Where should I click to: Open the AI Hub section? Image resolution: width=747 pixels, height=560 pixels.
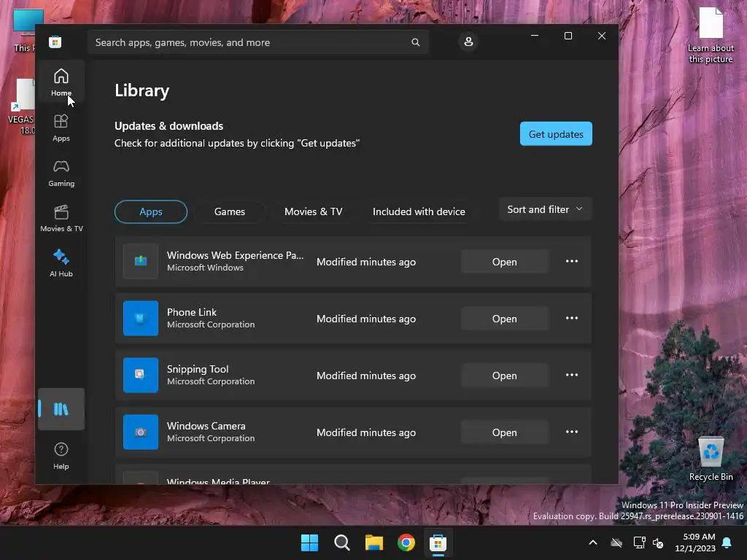click(x=61, y=263)
